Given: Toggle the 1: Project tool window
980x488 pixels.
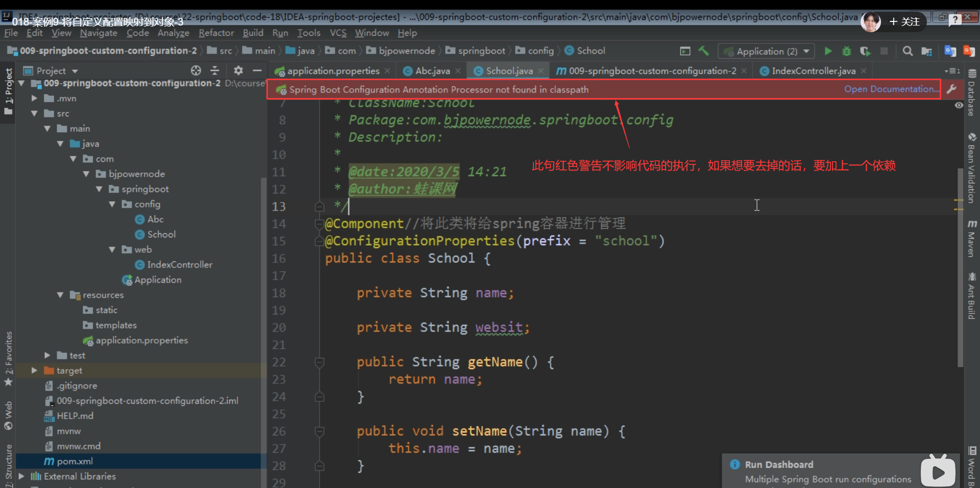Looking at the screenshot, I should (8, 91).
